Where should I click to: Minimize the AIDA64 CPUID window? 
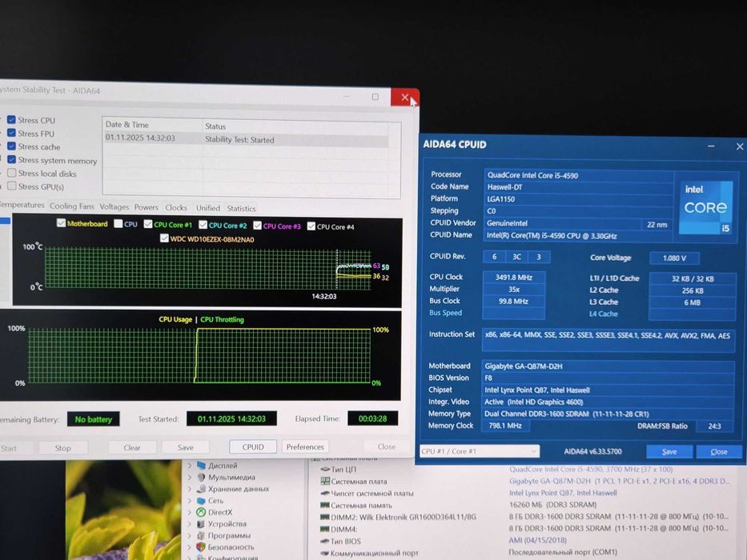click(x=711, y=146)
